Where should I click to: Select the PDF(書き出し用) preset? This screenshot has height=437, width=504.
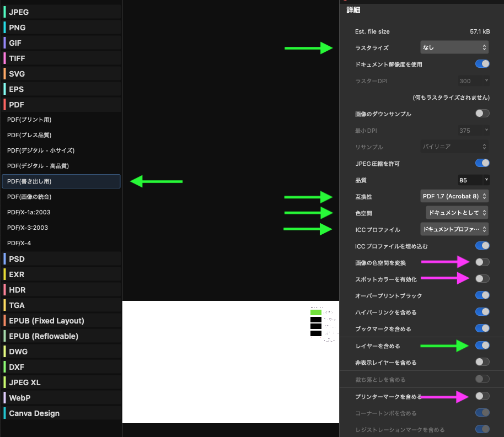(x=61, y=181)
